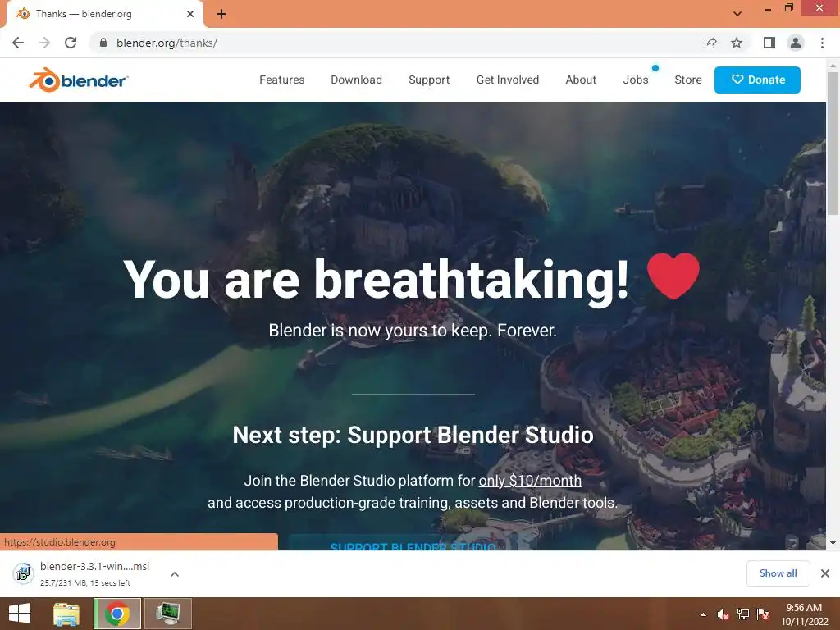
Task: Open the Get Involved menu item
Action: (507, 80)
